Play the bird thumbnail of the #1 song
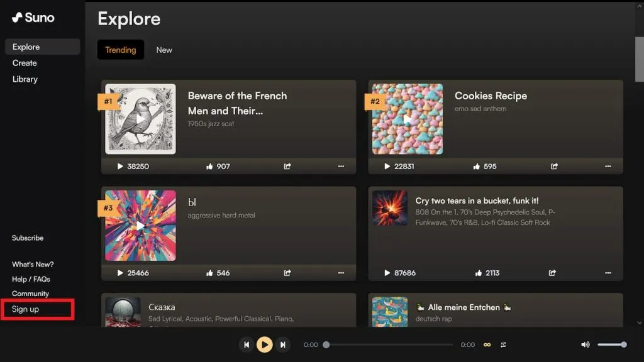Image resolution: width=644 pixels, height=362 pixels. pyautogui.click(x=140, y=119)
